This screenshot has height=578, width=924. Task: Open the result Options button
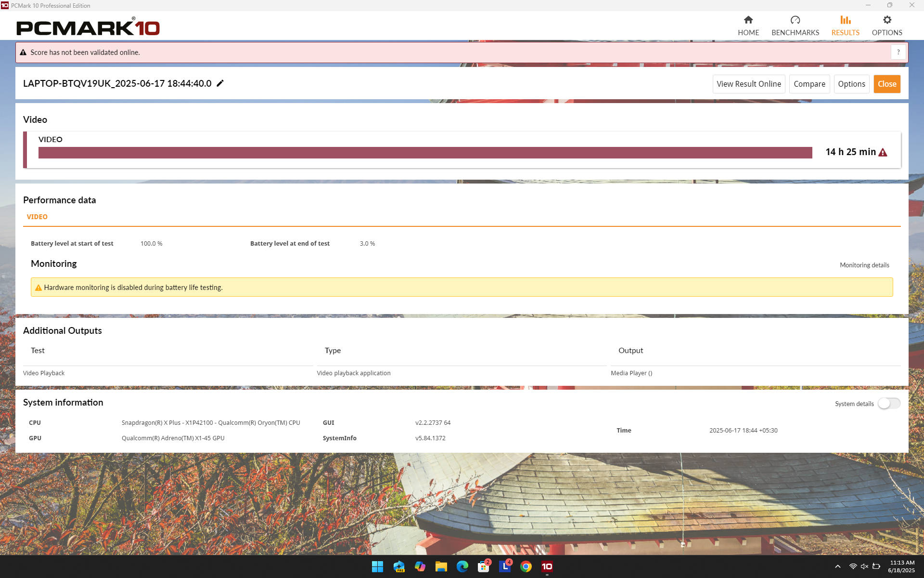pyautogui.click(x=851, y=84)
